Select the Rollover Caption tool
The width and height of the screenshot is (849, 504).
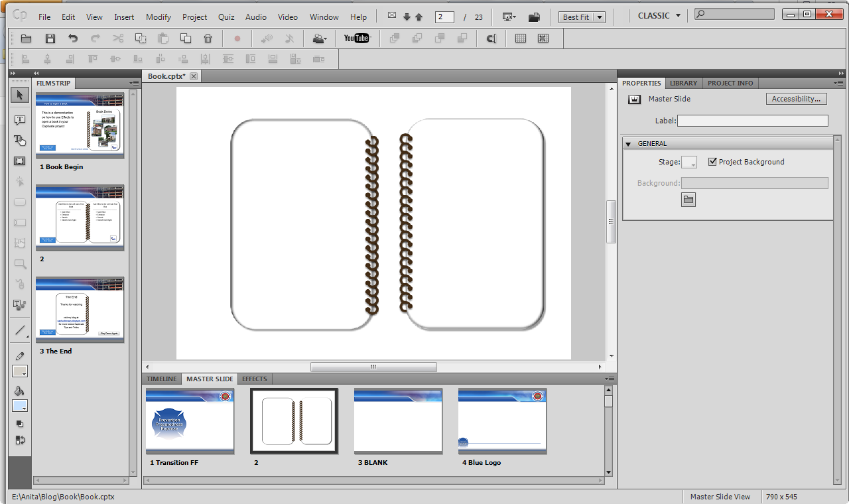20,140
